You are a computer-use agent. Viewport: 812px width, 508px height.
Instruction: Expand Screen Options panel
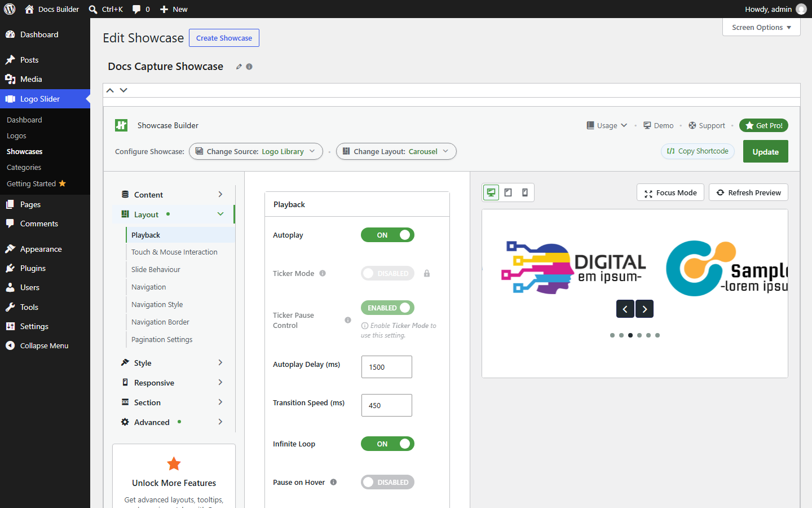tap(761, 27)
